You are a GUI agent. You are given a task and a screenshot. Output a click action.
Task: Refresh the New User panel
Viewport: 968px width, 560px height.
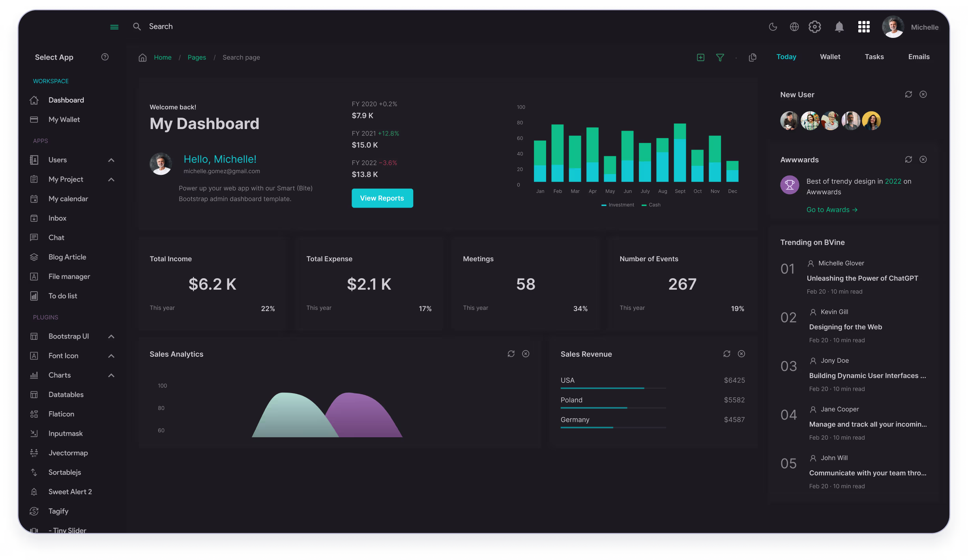click(x=908, y=94)
